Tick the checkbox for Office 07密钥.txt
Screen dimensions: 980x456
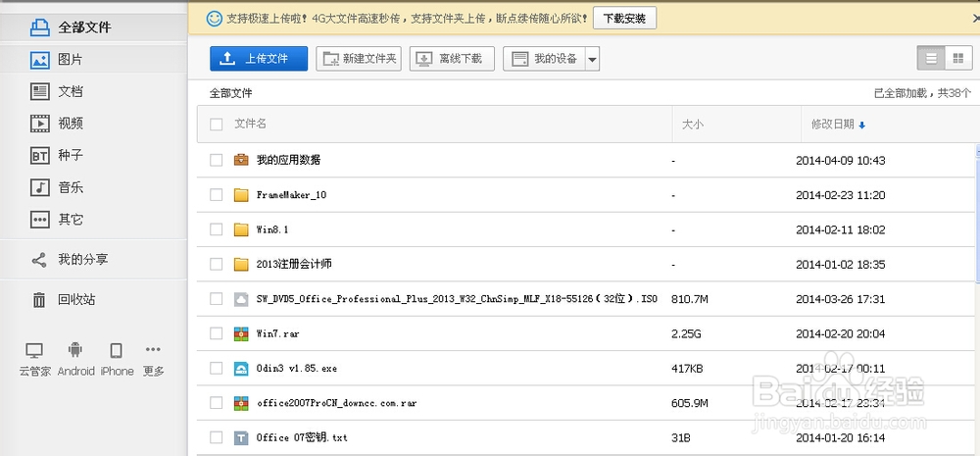(217, 438)
